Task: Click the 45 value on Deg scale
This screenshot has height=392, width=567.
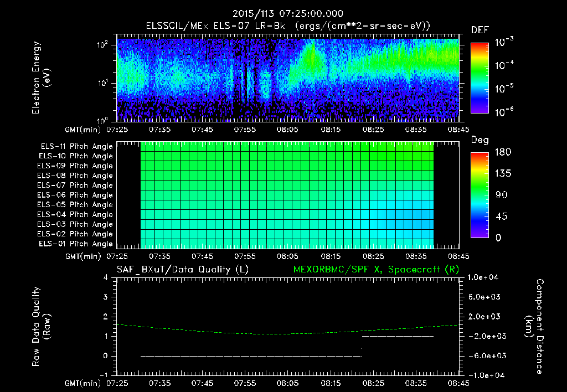Action: click(x=502, y=216)
